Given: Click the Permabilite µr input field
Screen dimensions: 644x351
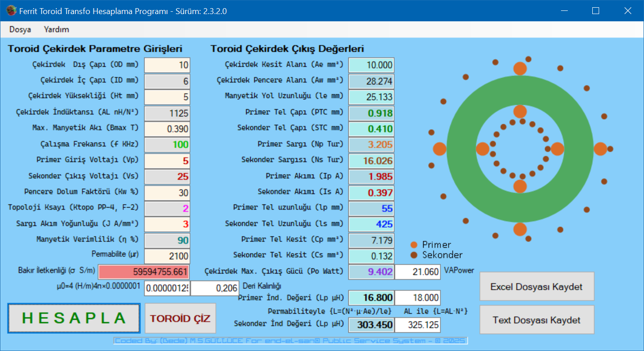Looking at the screenshot, I should (x=167, y=256).
